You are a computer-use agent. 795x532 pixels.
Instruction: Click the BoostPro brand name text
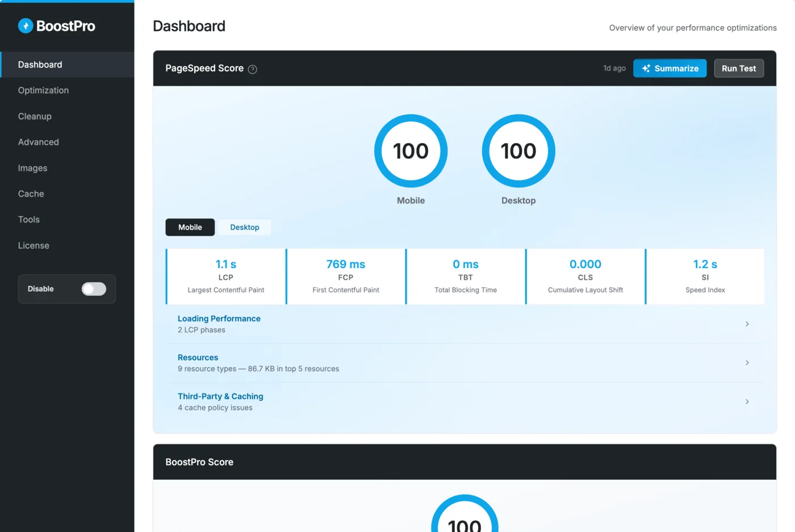point(66,26)
